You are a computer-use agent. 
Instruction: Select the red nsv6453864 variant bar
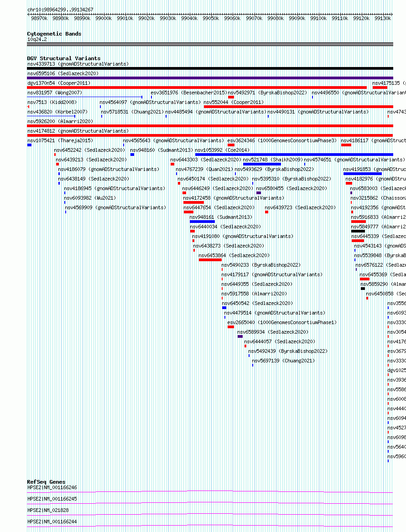(210, 260)
